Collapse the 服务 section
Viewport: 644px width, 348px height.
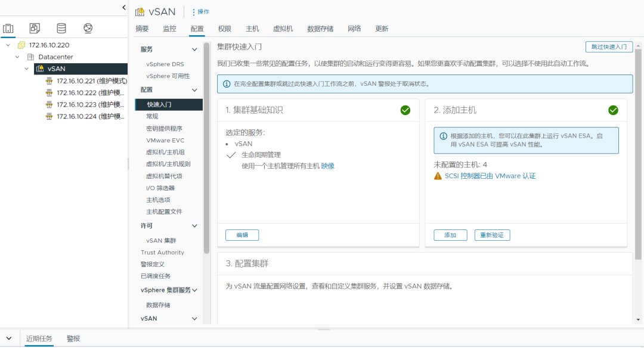click(x=194, y=49)
